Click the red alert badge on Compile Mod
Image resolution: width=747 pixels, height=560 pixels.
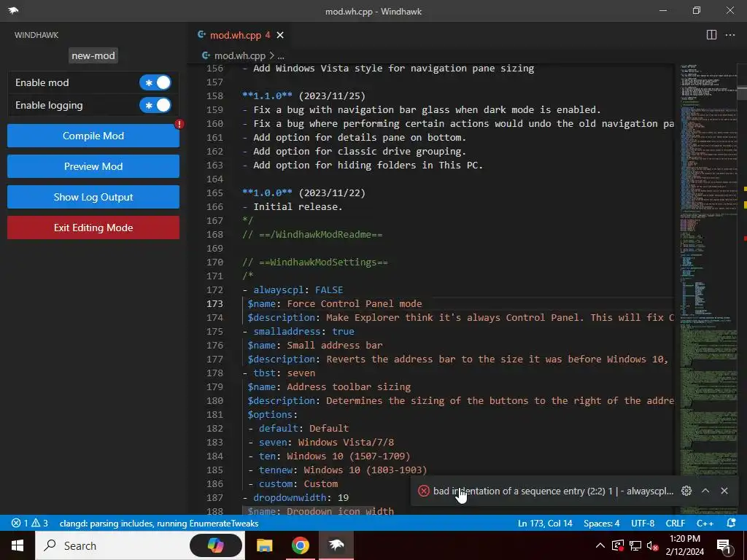(179, 124)
